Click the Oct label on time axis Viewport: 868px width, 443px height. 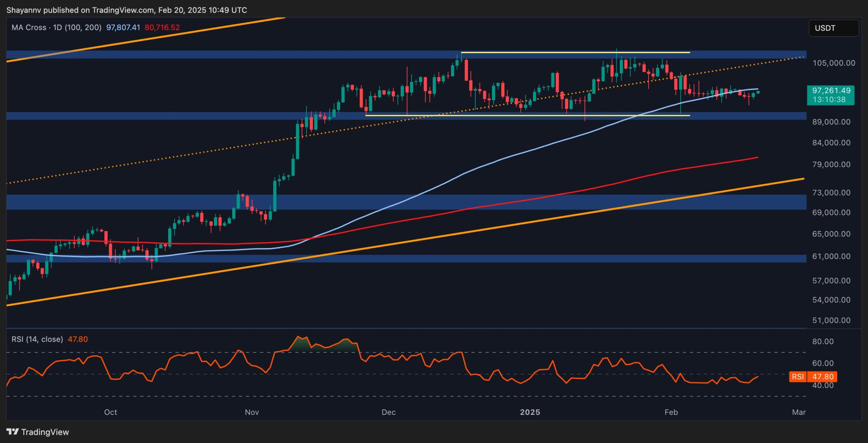coord(111,412)
